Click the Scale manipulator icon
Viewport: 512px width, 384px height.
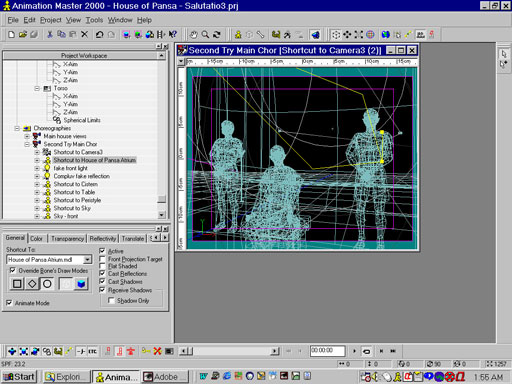pyautogui.click(x=359, y=34)
